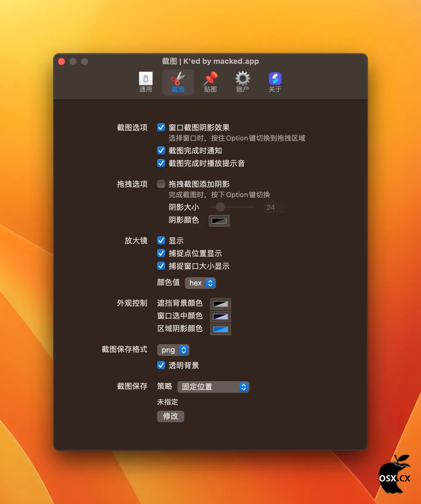The image size is (421, 504).
Task: Toggle 捕捉窗口大小显示 checkbox
Action: tap(161, 266)
